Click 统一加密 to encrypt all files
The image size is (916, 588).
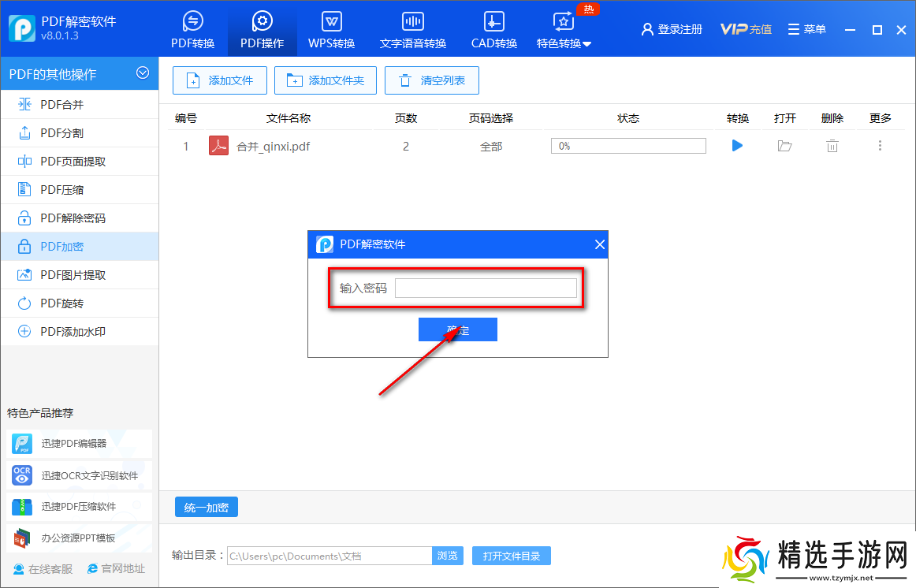206,507
